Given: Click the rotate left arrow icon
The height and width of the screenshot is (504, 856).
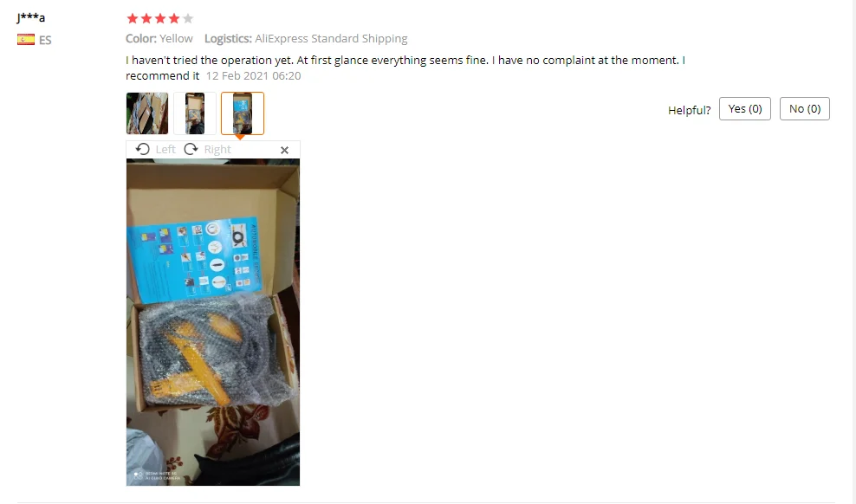Looking at the screenshot, I should click(142, 150).
